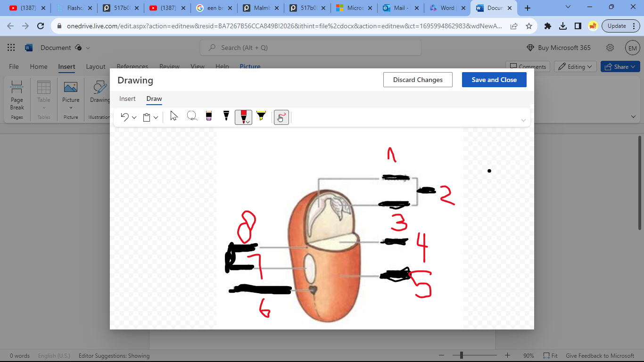This screenshot has width=644, height=362.
Task: Click the Undo arrow in Drawing toolbar
Action: click(x=125, y=117)
